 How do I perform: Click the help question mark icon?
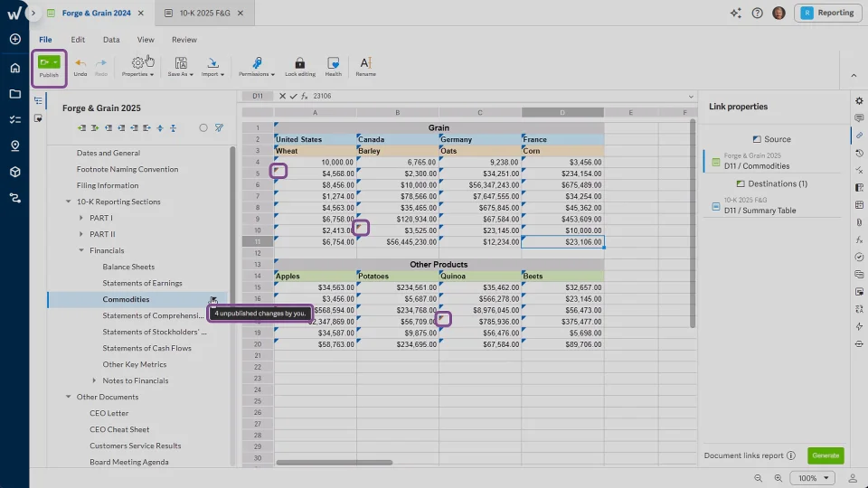coord(757,13)
